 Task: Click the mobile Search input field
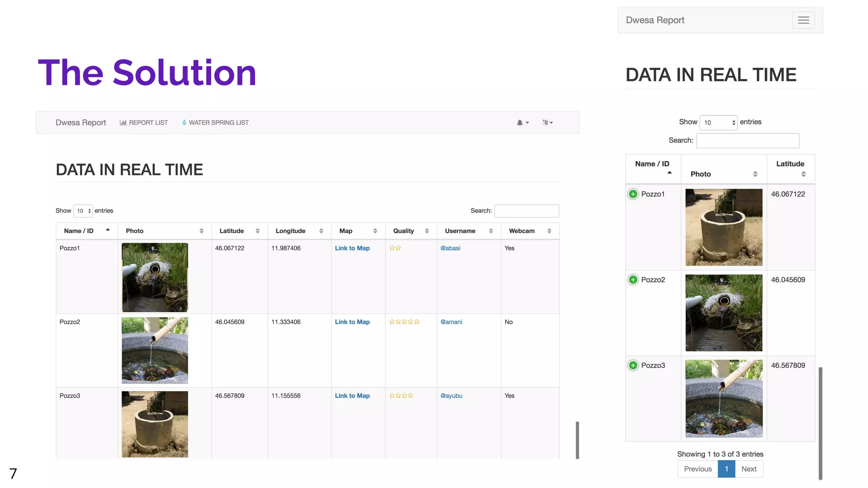tap(748, 141)
